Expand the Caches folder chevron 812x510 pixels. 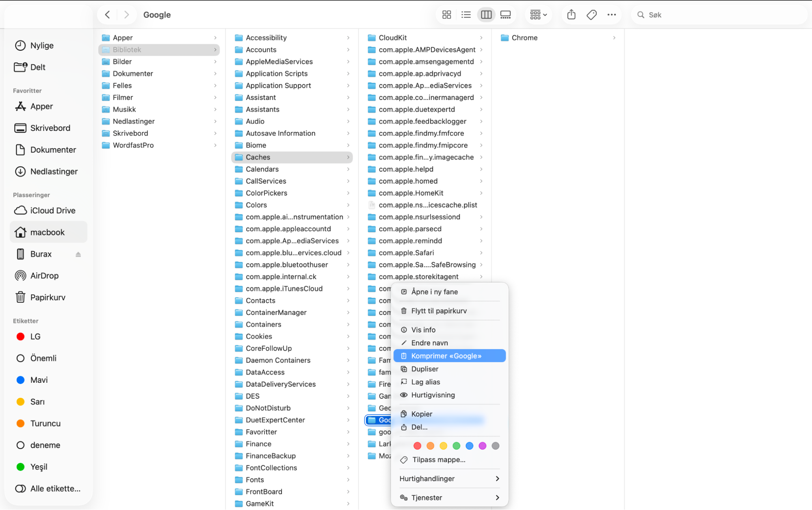(x=348, y=157)
